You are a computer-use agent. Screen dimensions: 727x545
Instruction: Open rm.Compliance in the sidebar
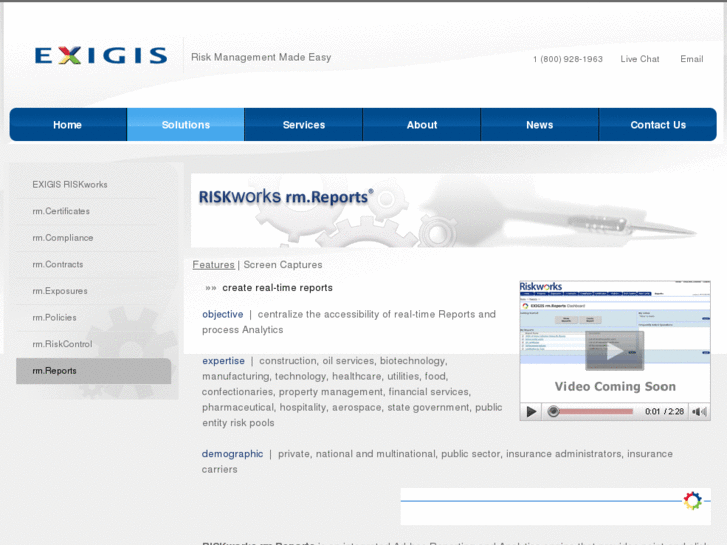63,237
